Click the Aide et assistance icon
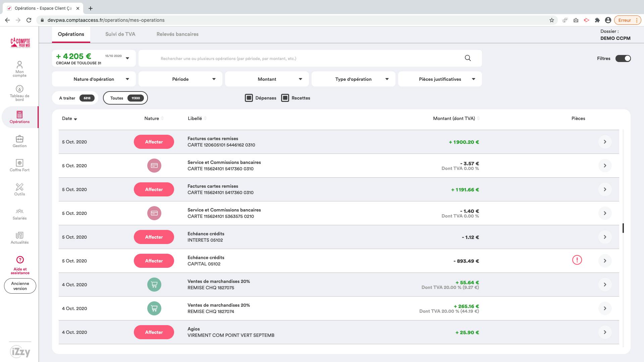The height and width of the screenshot is (362, 644). (20, 260)
